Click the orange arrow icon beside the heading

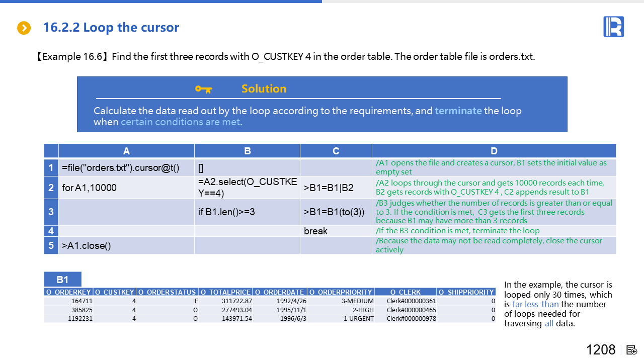click(x=24, y=28)
